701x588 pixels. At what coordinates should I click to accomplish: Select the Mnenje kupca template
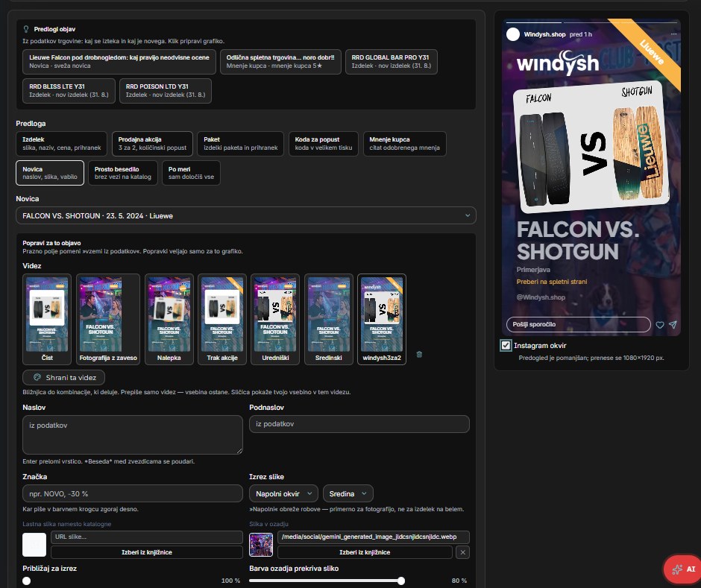click(x=405, y=143)
